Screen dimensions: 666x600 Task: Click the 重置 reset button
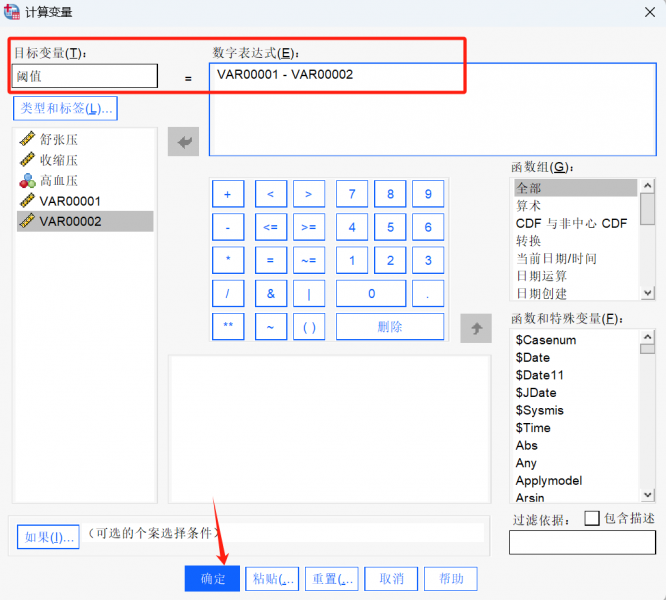pos(332,578)
